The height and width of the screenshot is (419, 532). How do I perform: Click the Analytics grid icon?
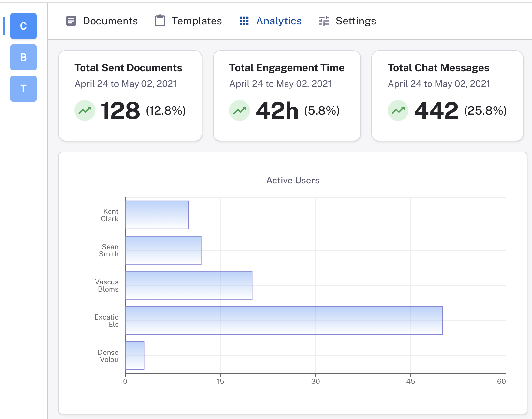point(244,21)
